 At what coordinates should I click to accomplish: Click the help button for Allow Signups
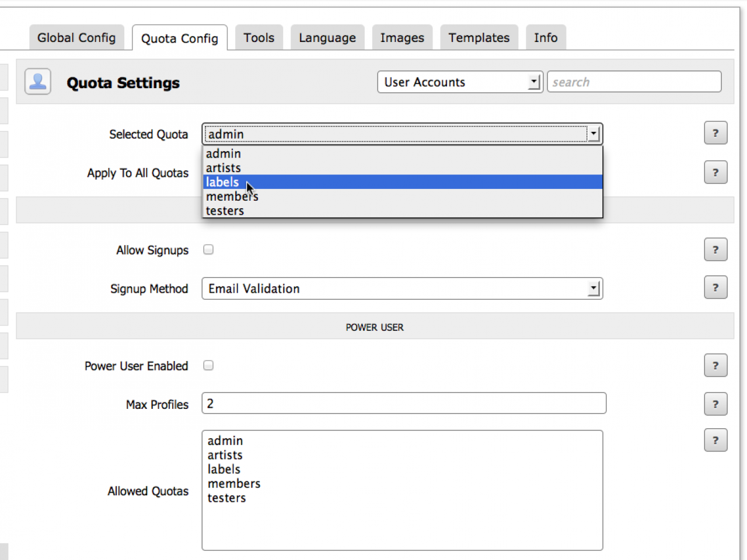click(715, 250)
